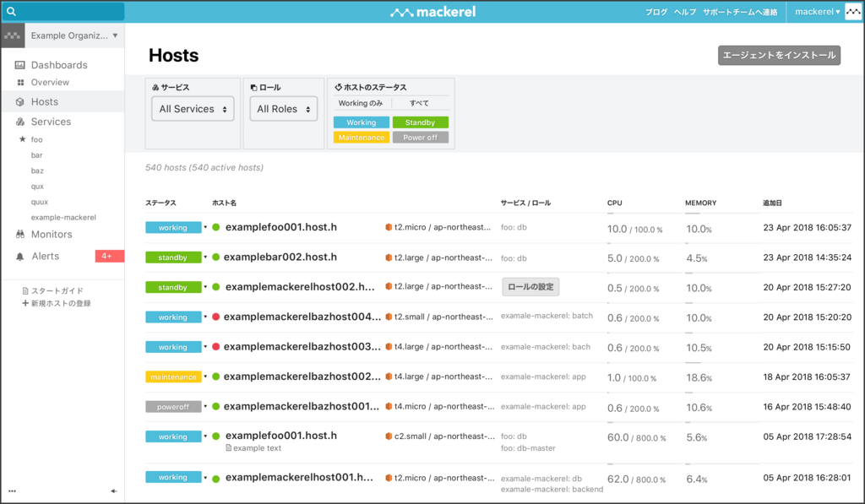Select the quux service
Image resolution: width=865 pixels, height=504 pixels.
(39, 202)
